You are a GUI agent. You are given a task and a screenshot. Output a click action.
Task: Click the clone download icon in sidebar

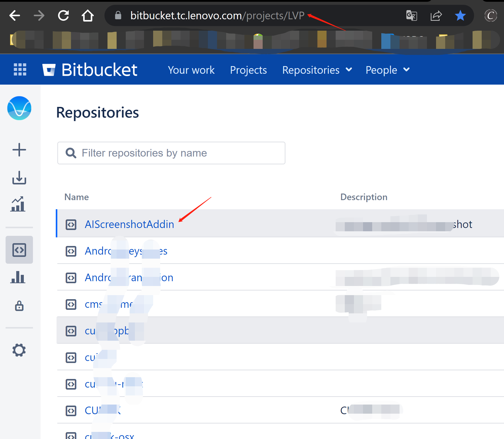click(19, 177)
